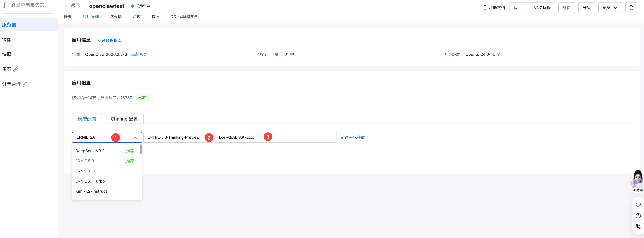The width and height of the screenshot is (644, 238).
Task: Open the 监控 tab
Action: coord(137,17)
